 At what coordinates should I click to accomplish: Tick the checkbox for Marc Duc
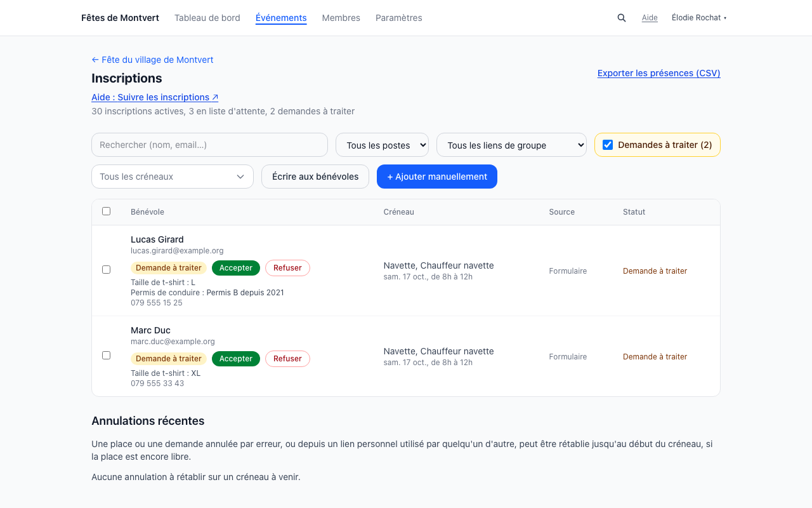pyautogui.click(x=106, y=356)
